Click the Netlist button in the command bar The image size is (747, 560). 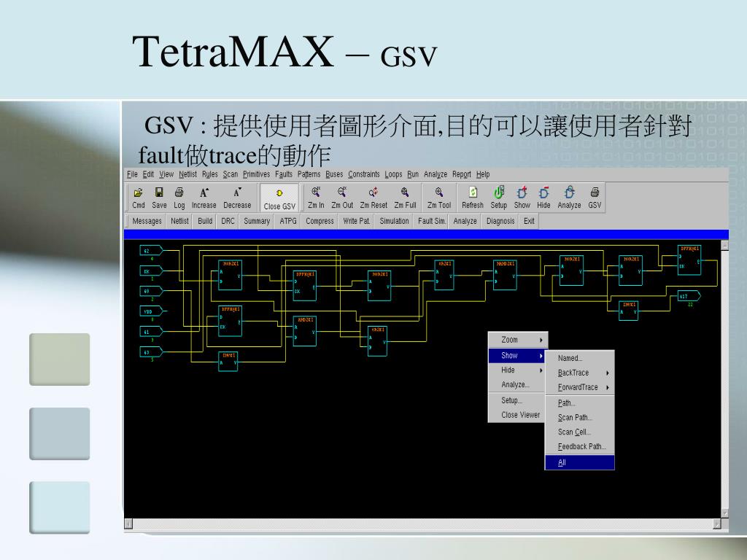[x=179, y=221]
